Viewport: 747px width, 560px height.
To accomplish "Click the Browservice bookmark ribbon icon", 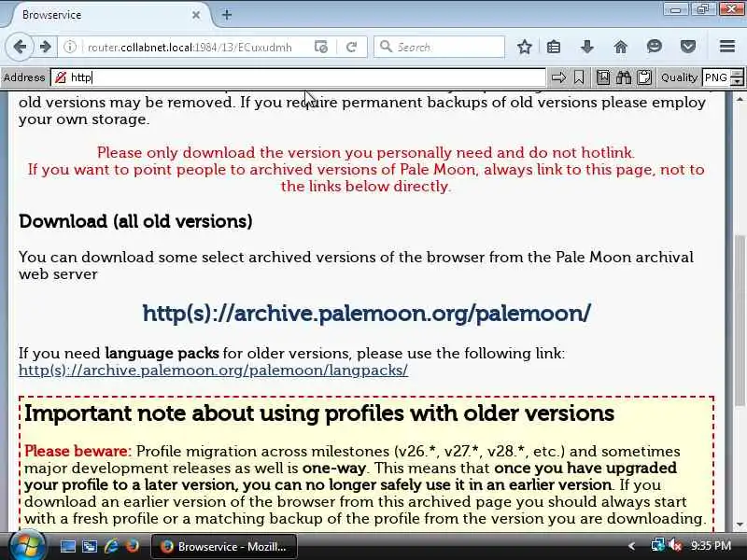I will click(x=579, y=77).
